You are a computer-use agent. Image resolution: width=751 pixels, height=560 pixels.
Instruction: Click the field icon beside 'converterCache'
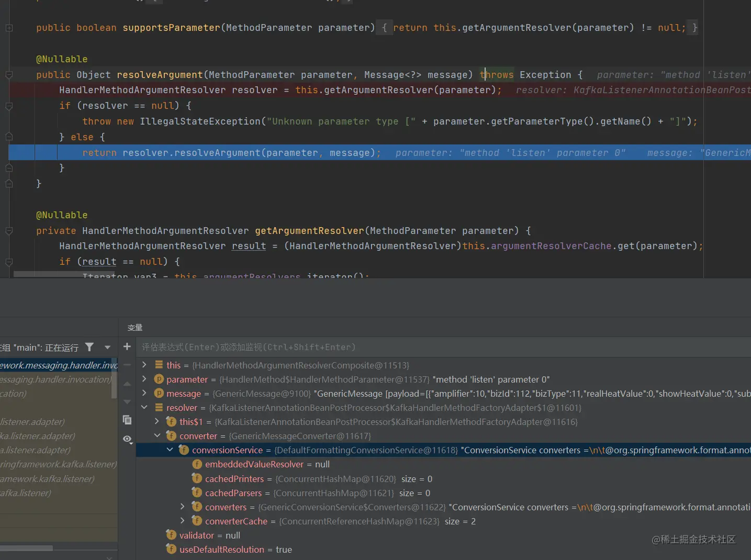[x=197, y=521]
